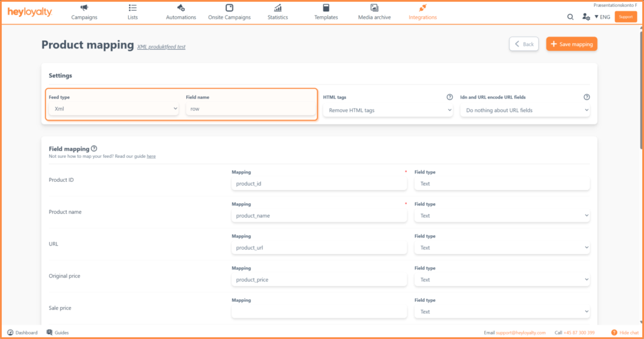Image resolution: width=644 pixels, height=339 pixels.
Task: Click the URL encode help question icon
Action: coord(587,97)
